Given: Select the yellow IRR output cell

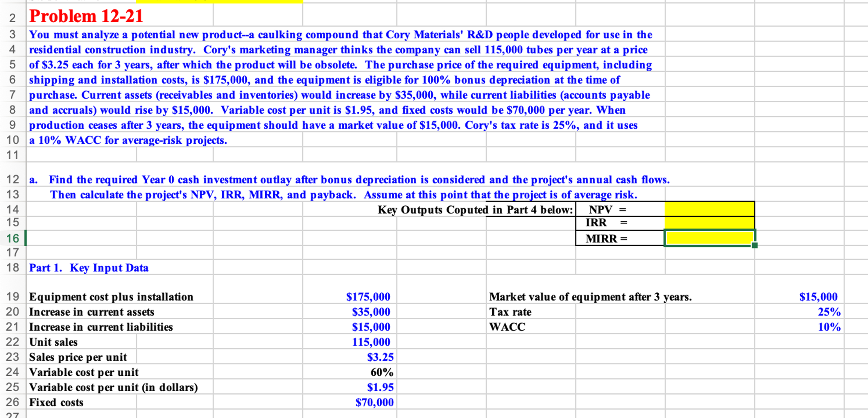Looking at the screenshot, I should pyautogui.click(x=709, y=222).
